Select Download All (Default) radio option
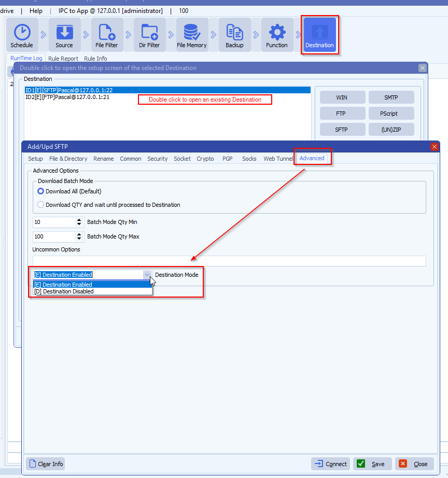 pyautogui.click(x=40, y=191)
